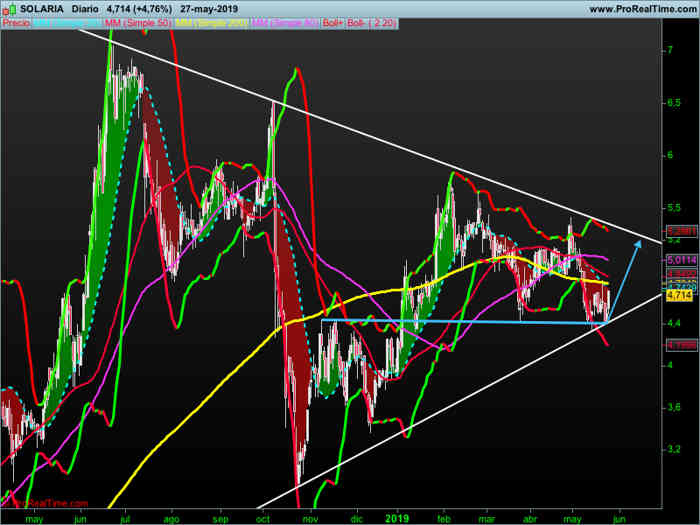Click the Boll- (2 20) legend label
Screen dimensions: 700x525
pos(371,23)
